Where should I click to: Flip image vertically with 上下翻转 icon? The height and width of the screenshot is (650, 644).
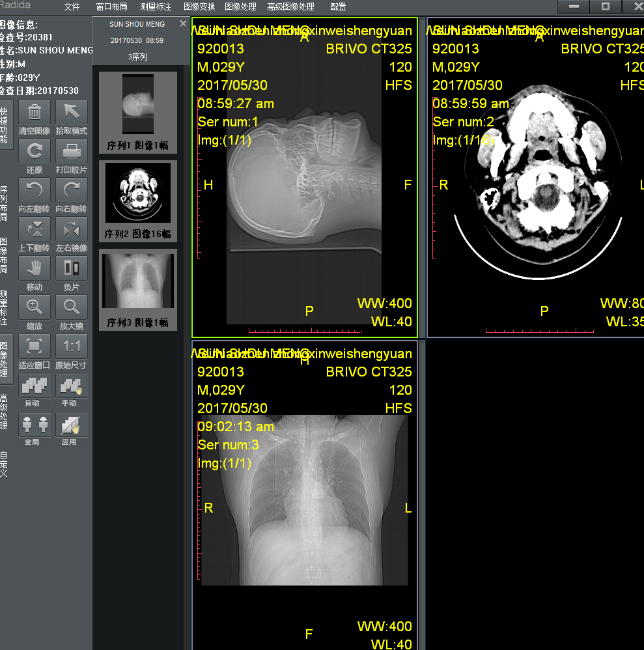coord(35,229)
